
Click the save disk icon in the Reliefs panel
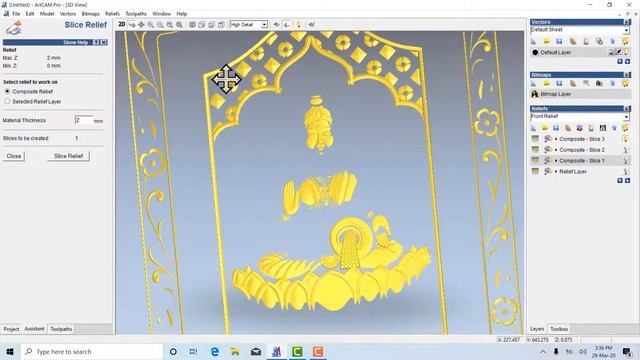556,128
